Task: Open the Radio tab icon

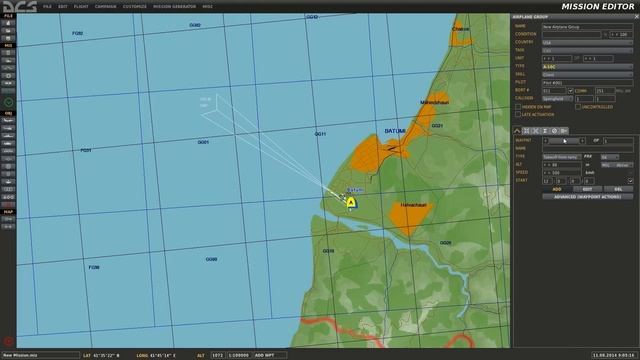Action: 564,131
